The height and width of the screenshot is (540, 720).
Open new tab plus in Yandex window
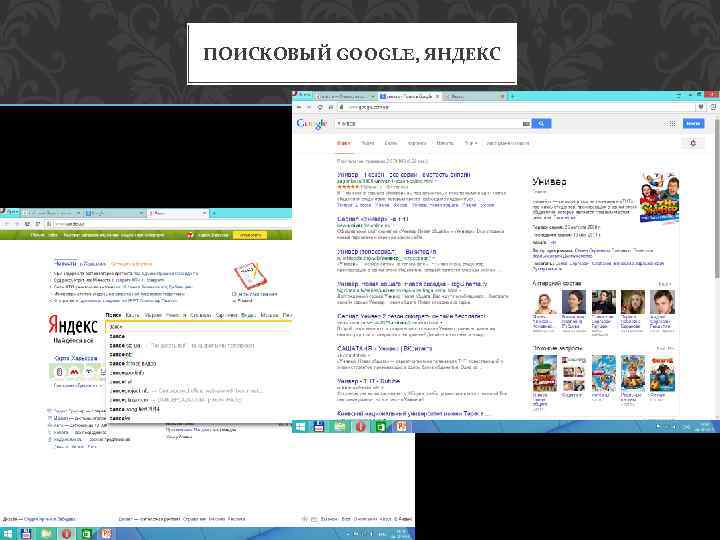point(214,213)
